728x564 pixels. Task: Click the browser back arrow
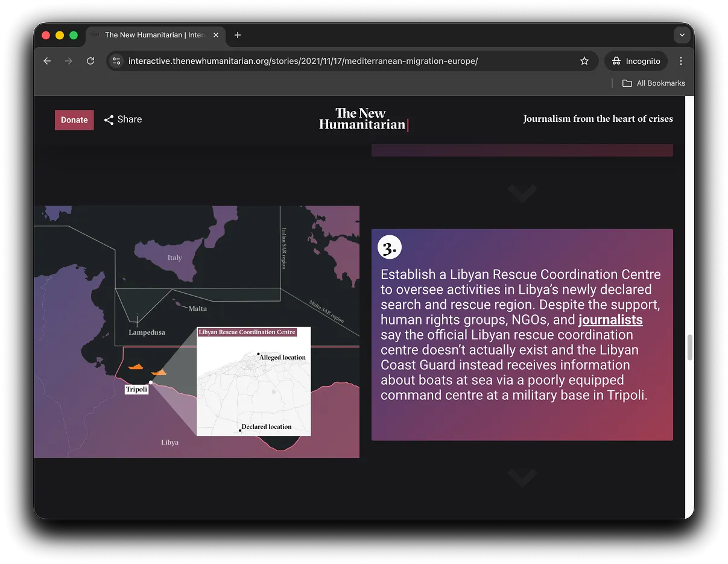click(x=47, y=61)
